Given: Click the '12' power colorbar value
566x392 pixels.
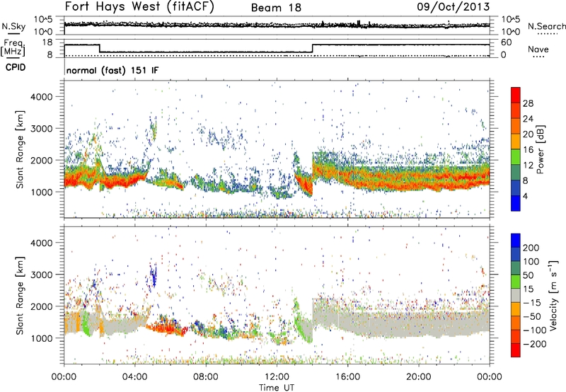Looking at the screenshot, I should (x=528, y=166).
